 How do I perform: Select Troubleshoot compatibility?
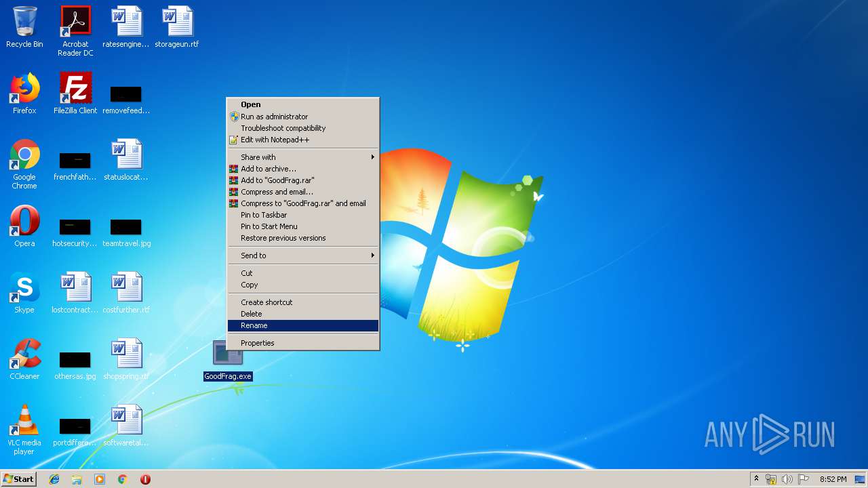(x=302, y=128)
